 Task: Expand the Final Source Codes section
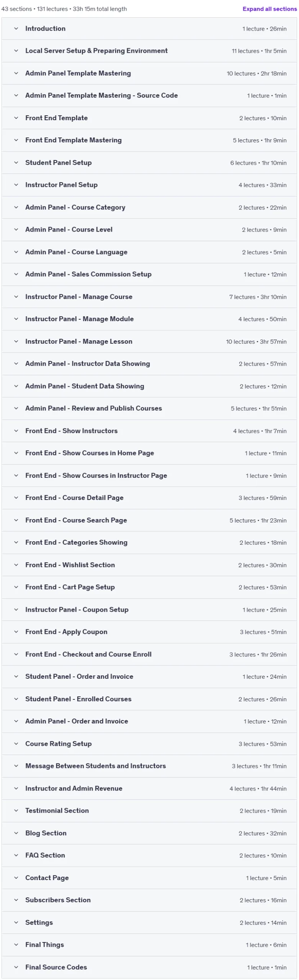[149, 967]
